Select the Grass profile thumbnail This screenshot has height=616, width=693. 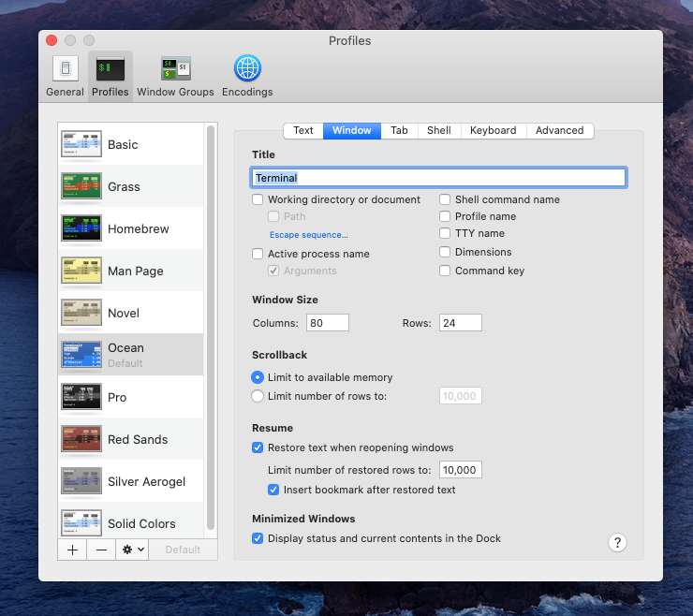[81, 186]
